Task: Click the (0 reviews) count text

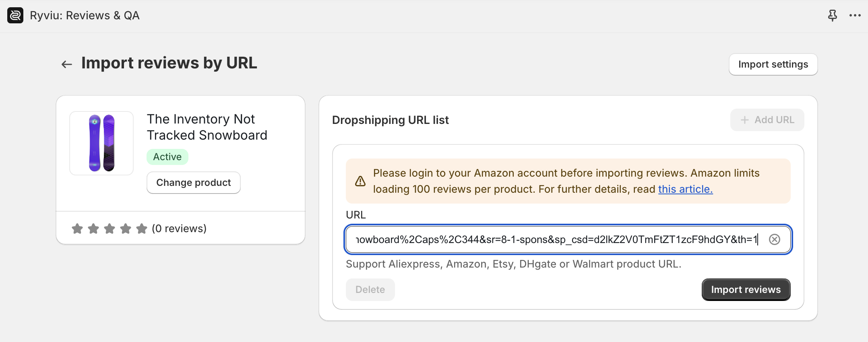Action: tap(179, 229)
